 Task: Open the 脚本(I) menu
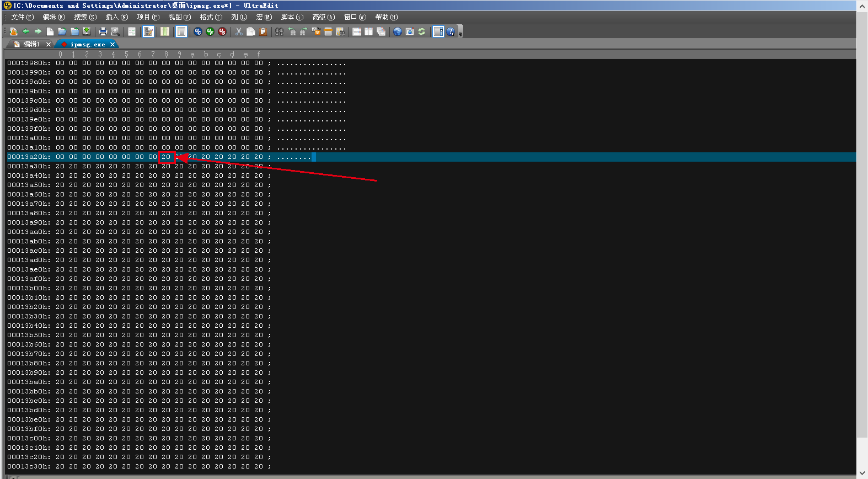(x=292, y=17)
